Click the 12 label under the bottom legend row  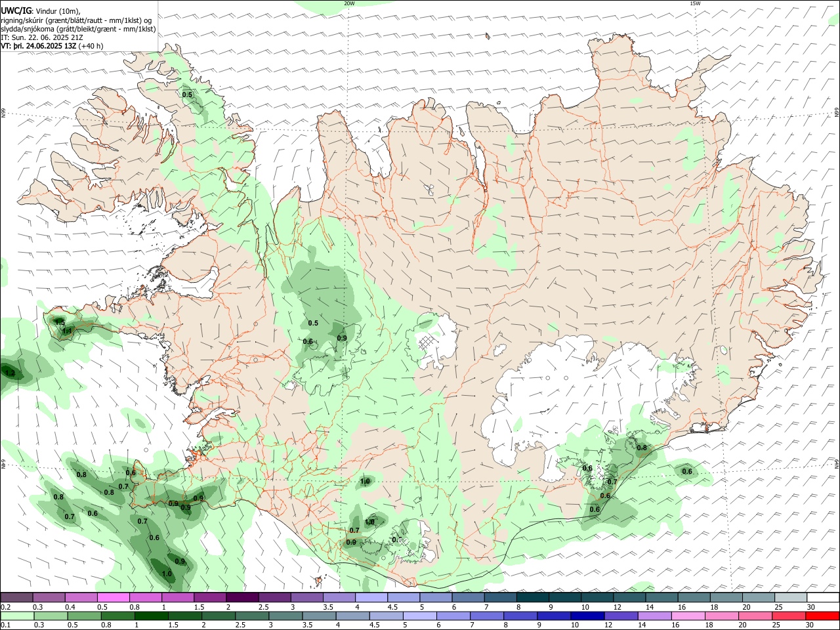pyautogui.click(x=608, y=625)
